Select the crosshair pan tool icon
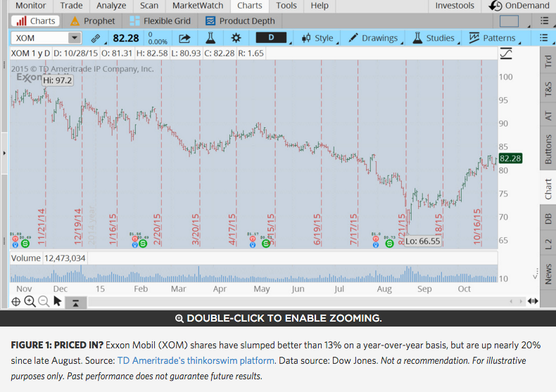The width and height of the screenshot is (556, 392). 16,302
